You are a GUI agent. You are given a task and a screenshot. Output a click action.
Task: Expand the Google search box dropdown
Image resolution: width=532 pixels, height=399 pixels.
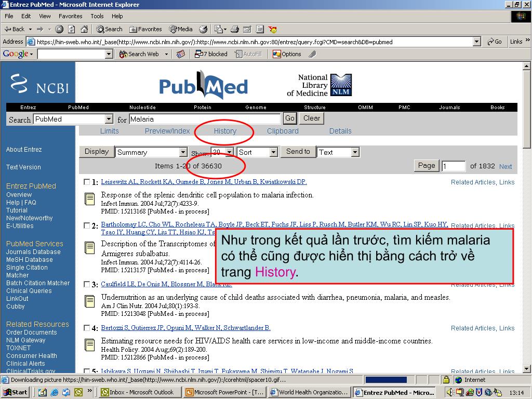coord(109,54)
